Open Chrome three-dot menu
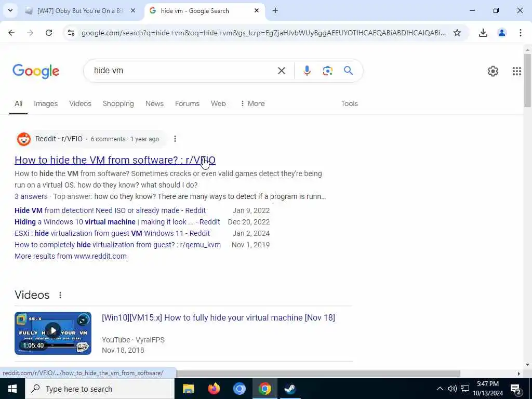The image size is (532, 399). pos(520,33)
